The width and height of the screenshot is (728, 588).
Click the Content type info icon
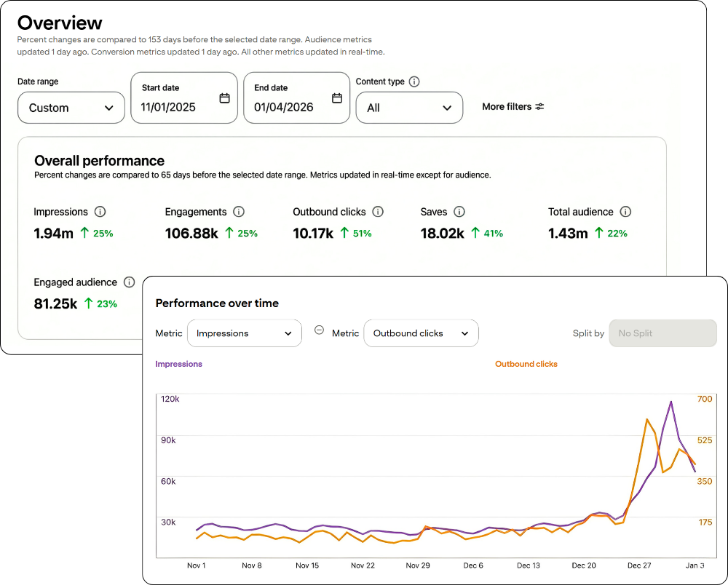pos(414,82)
